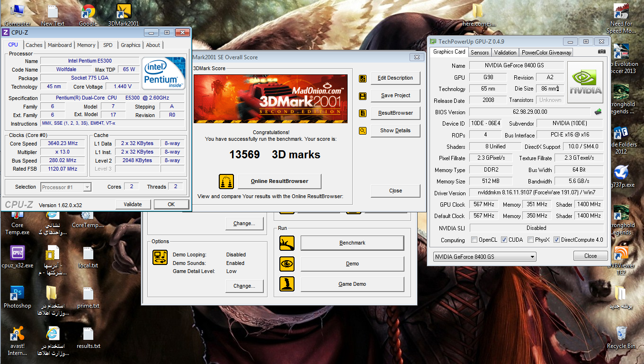Select the Need for Speed desktop shortcut

(x=621, y=19)
